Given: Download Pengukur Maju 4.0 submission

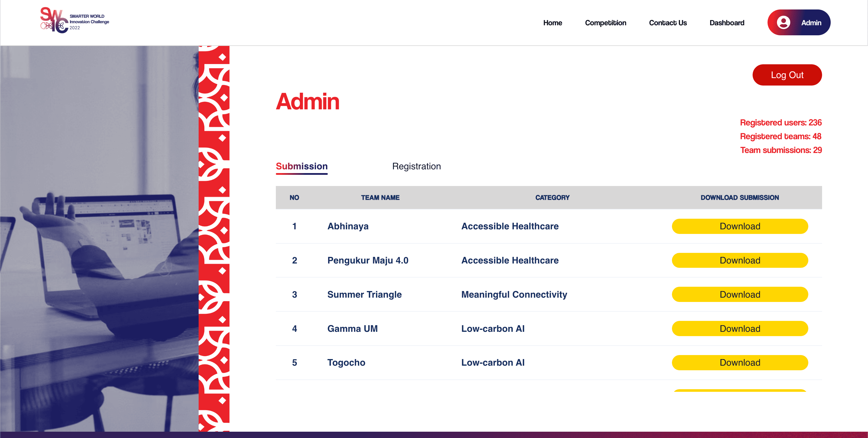Looking at the screenshot, I should coord(739,260).
